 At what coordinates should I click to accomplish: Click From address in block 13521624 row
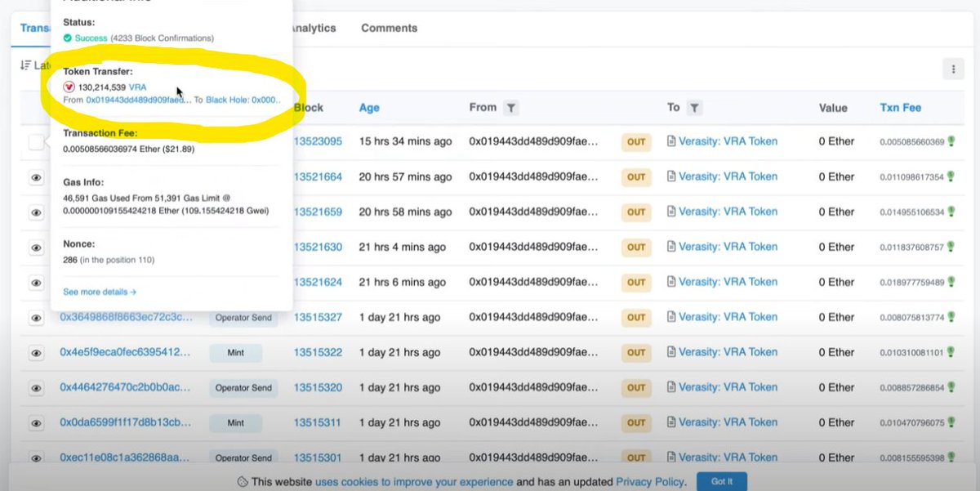pyautogui.click(x=534, y=282)
